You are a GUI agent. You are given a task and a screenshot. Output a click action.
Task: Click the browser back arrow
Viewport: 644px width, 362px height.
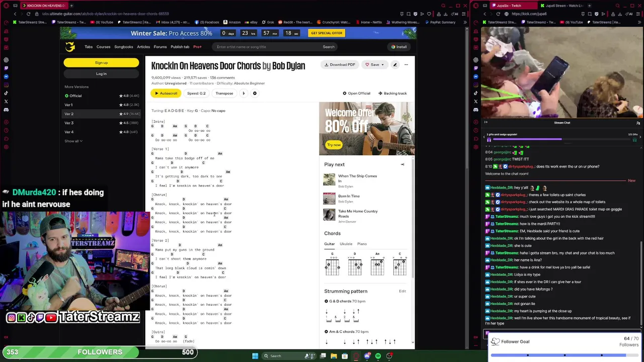pyautogui.click(x=15, y=14)
